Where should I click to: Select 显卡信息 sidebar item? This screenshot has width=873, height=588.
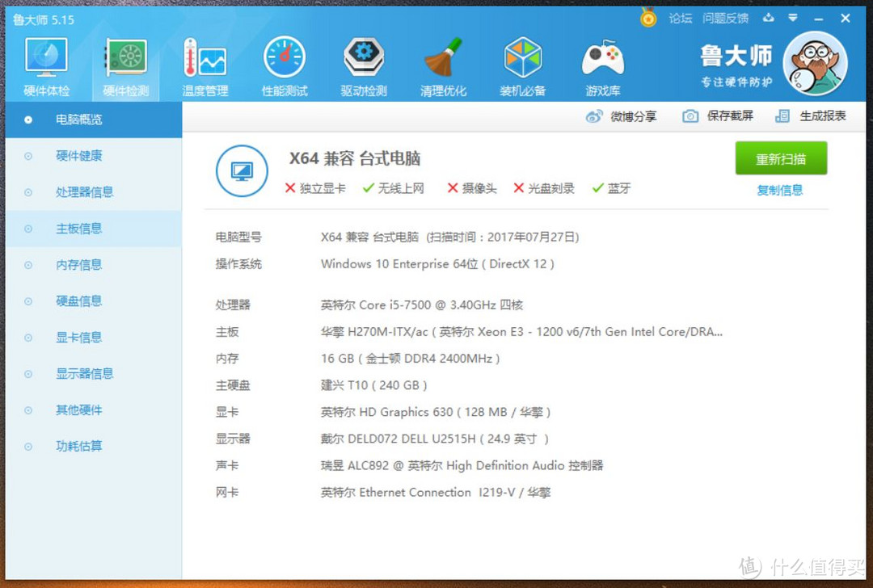tap(94, 337)
